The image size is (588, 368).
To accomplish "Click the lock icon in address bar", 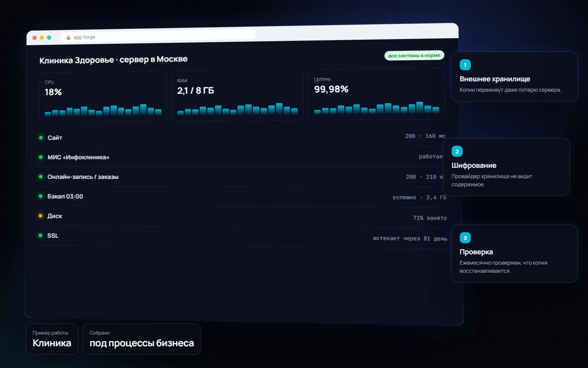I will (x=68, y=38).
